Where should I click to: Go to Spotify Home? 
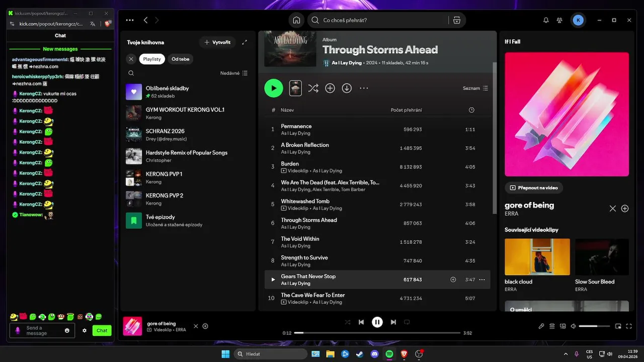(x=296, y=20)
